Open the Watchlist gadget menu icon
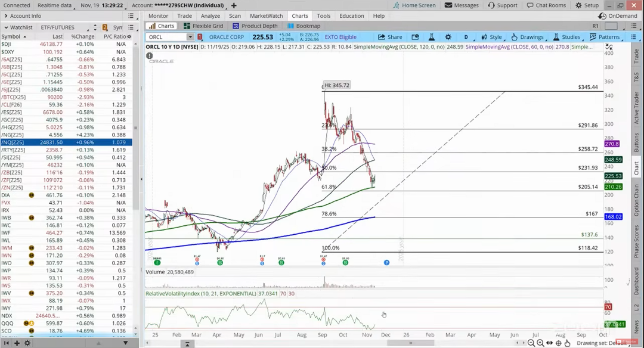644x348 pixels. (x=131, y=27)
